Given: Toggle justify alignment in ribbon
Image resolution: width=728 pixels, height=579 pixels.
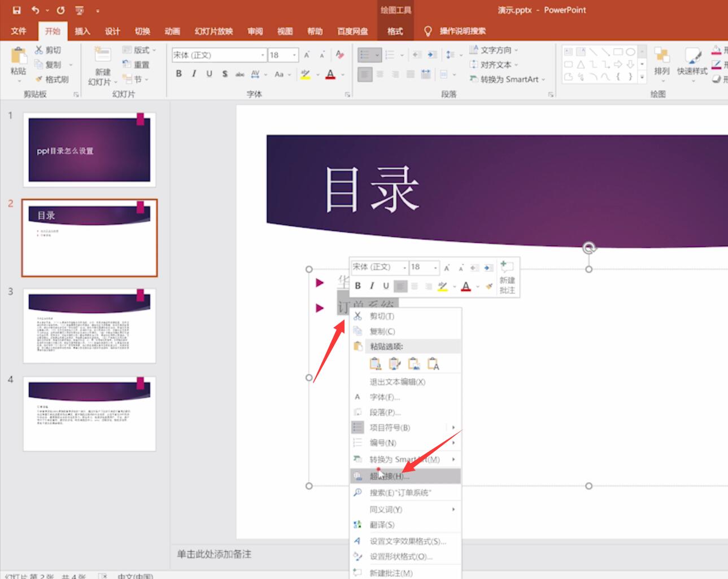Looking at the screenshot, I should tap(411, 74).
